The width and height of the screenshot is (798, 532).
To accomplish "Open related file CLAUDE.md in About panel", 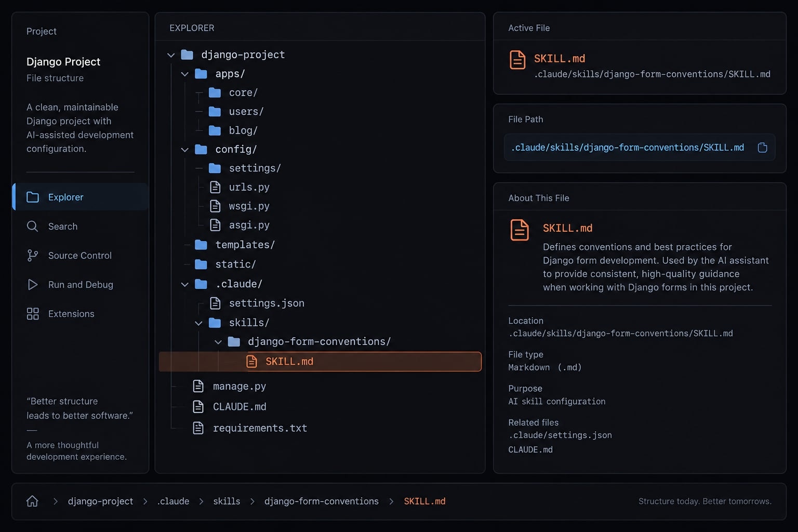I will point(530,449).
